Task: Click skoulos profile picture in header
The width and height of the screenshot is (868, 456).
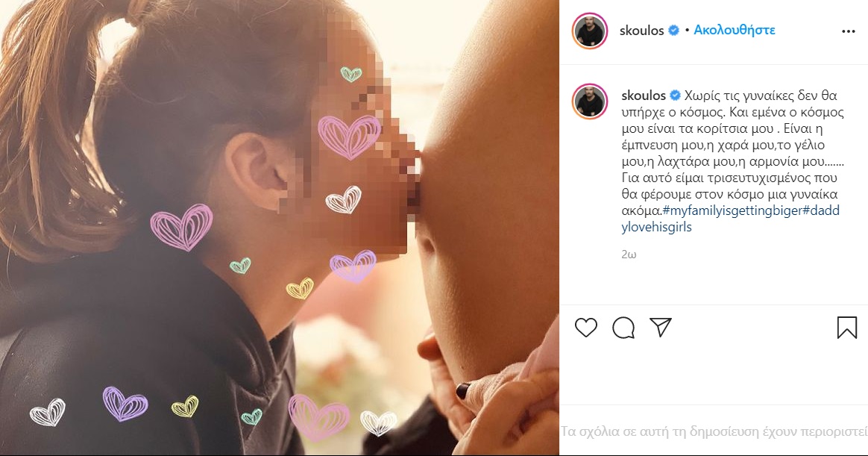Action: (x=590, y=31)
